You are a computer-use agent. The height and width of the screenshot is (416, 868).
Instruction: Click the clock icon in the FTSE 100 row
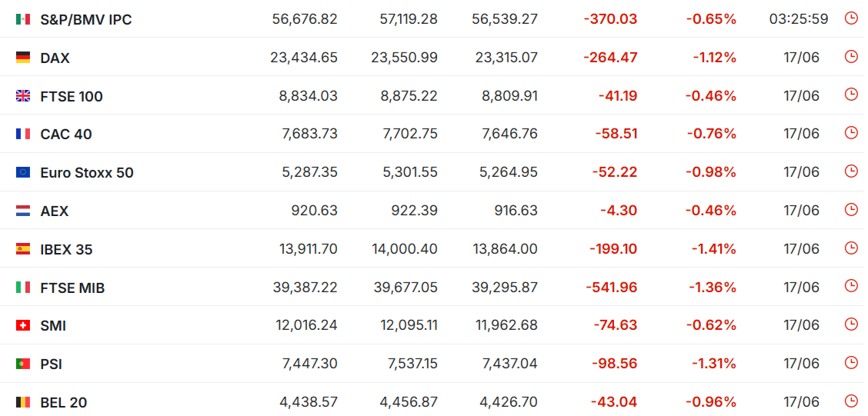pyautogui.click(x=851, y=95)
